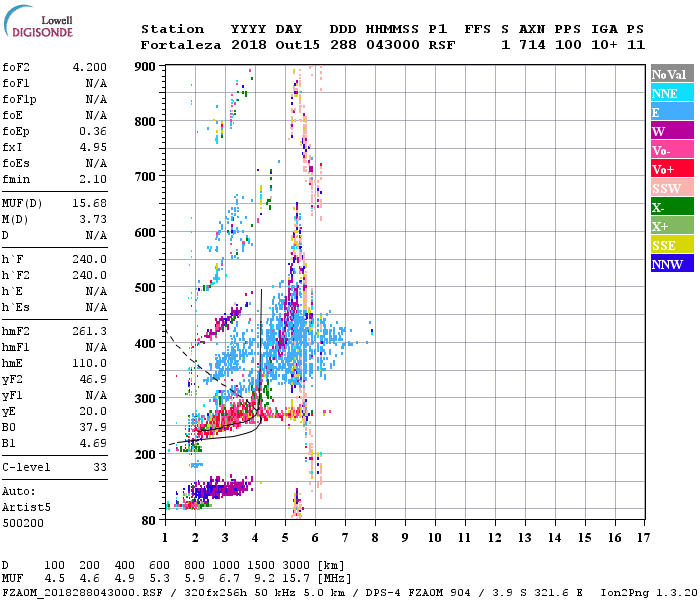This screenshot has height=600, width=700.
Task: Click the 900 km height axis label
Action: point(145,67)
